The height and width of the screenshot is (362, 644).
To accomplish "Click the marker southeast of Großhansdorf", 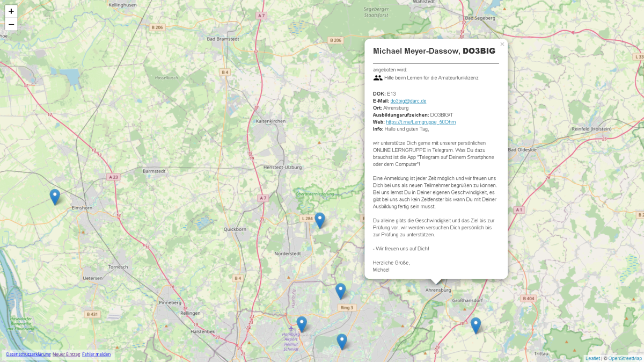I will pyautogui.click(x=475, y=325).
